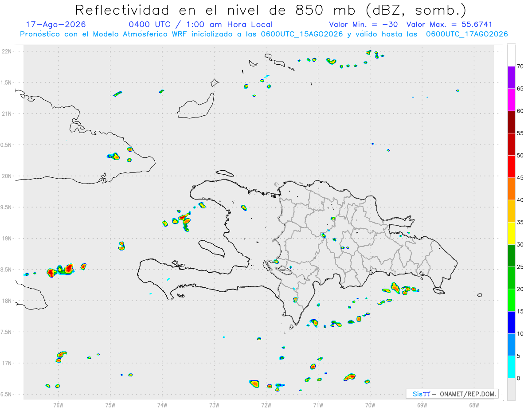
Task: Click the colorbar tick label '65'
Action: tap(520, 89)
